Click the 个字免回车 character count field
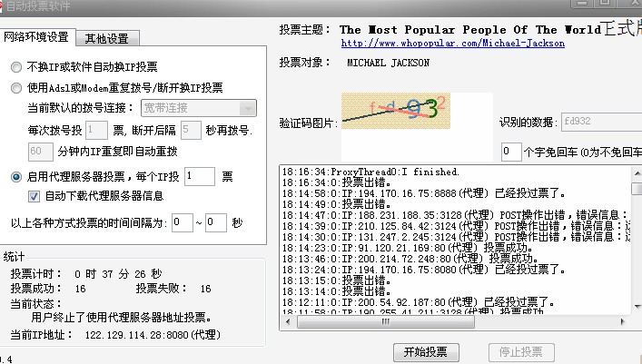This screenshot has width=642, height=364. 510,151
